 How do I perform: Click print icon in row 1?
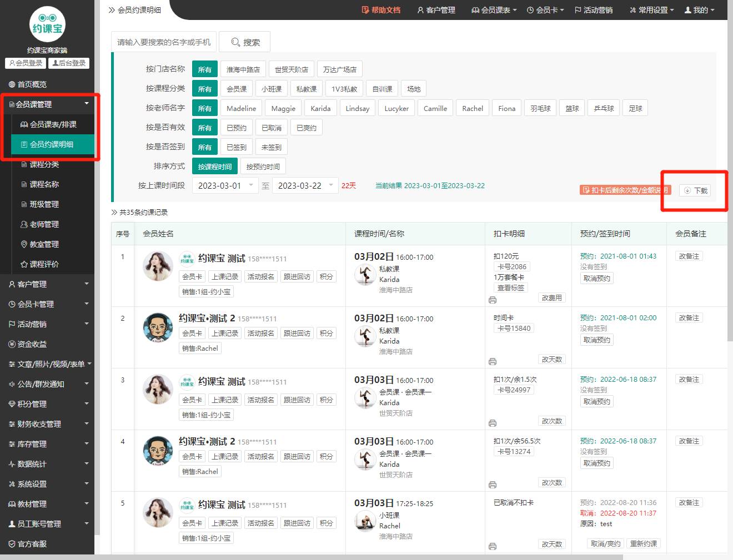coord(492,300)
